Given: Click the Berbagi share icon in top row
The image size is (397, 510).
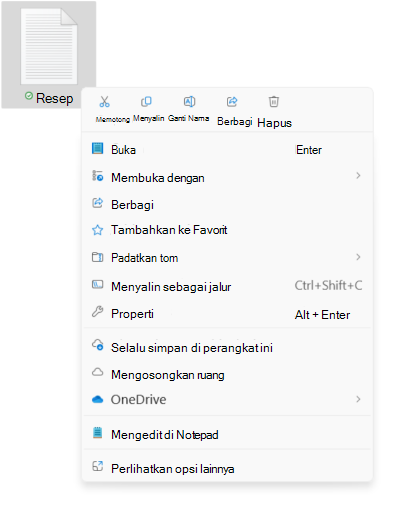Looking at the screenshot, I should pos(232,101).
